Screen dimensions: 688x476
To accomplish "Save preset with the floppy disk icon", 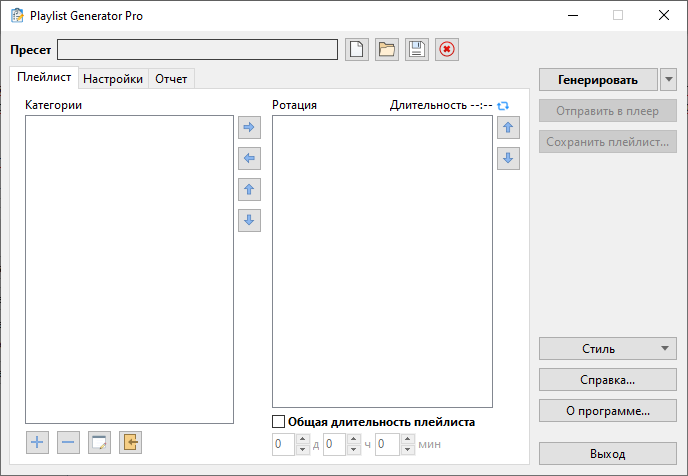I will (x=416, y=49).
